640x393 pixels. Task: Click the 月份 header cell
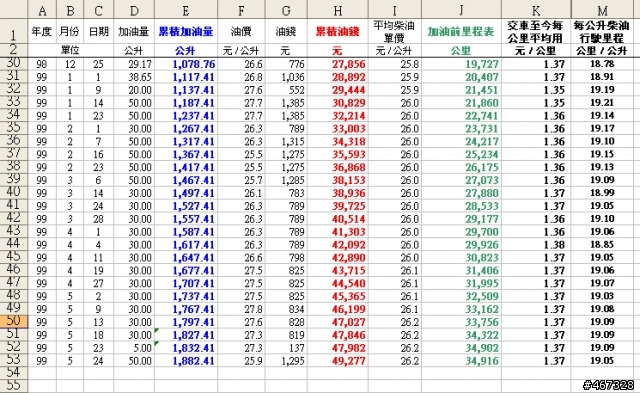coord(70,31)
